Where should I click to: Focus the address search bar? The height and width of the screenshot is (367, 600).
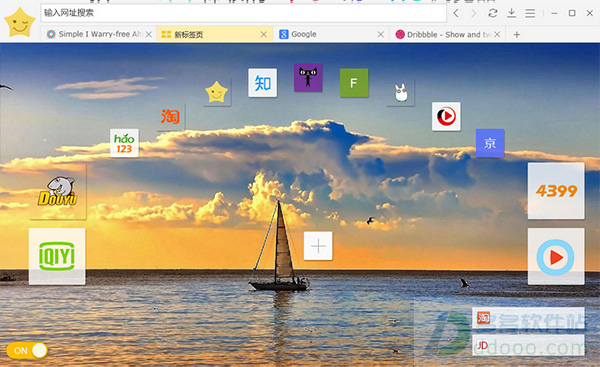pyautogui.click(x=243, y=13)
